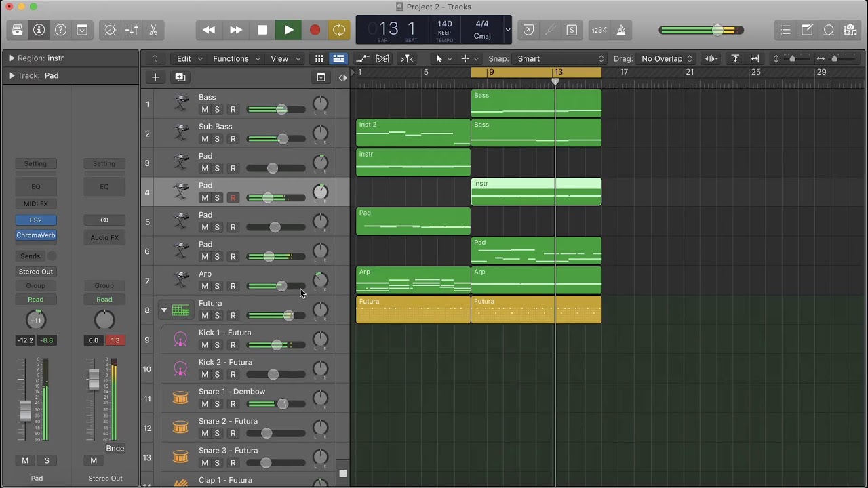Click the green Play button
This screenshot has width=868, height=488.
click(288, 30)
